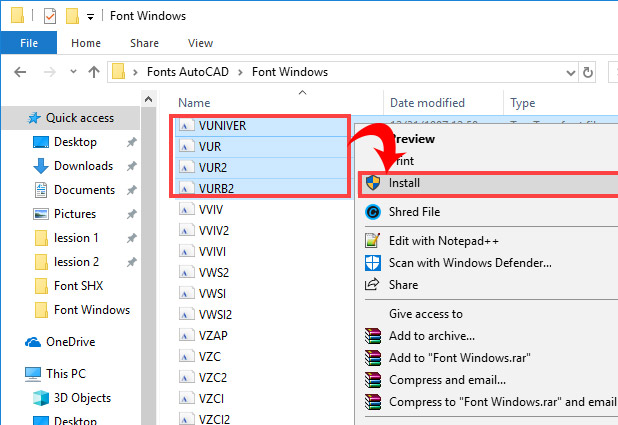The height and width of the screenshot is (425, 618).
Task: Click the Up arrow navigation button
Action: [x=94, y=72]
